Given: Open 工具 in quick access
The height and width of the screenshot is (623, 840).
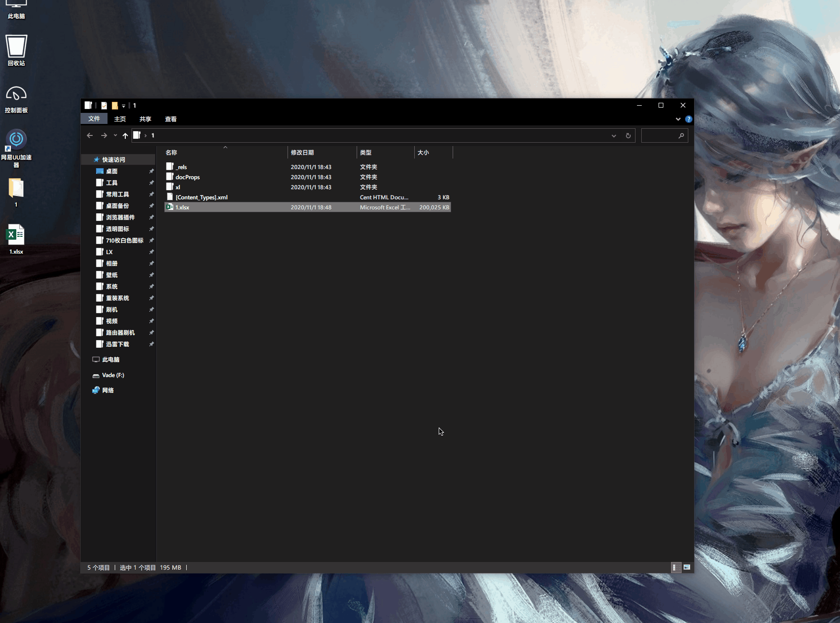Looking at the screenshot, I should 111,183.
